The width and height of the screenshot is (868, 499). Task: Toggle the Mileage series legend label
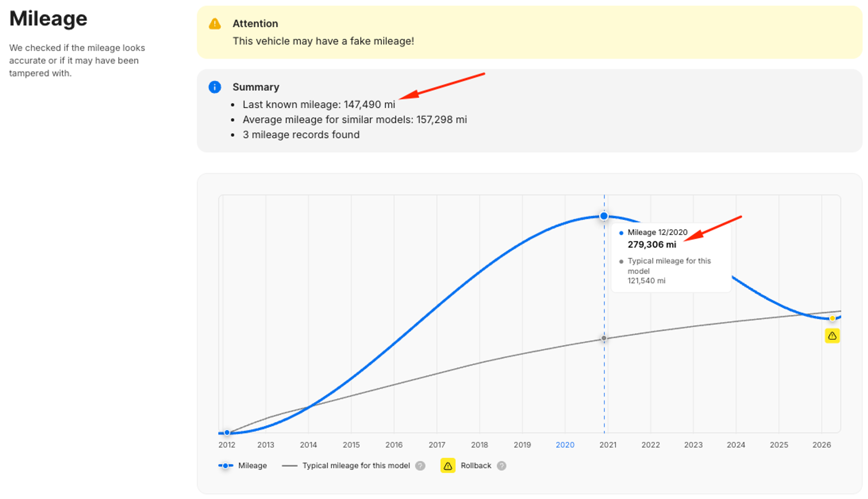(252, 466)
